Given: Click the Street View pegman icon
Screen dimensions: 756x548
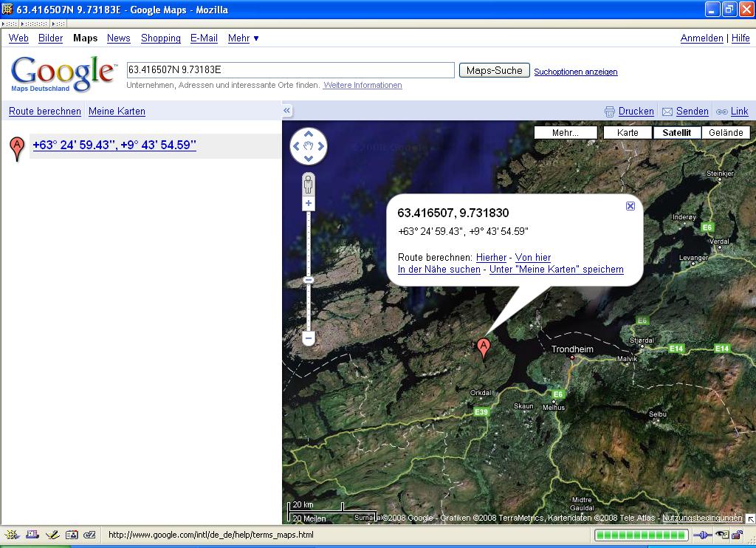Looking at the screenshot, I should tap(309, 183).
